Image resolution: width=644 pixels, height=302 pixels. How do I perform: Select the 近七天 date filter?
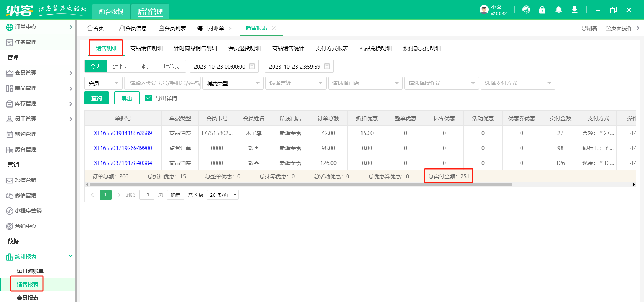click(121, 66)
